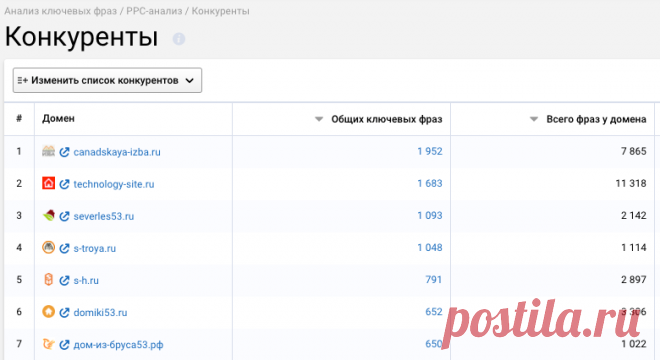The image size is (660, 360).
Task: Open external link icon for technology-site.ru
Action: [x=64, y=184]
